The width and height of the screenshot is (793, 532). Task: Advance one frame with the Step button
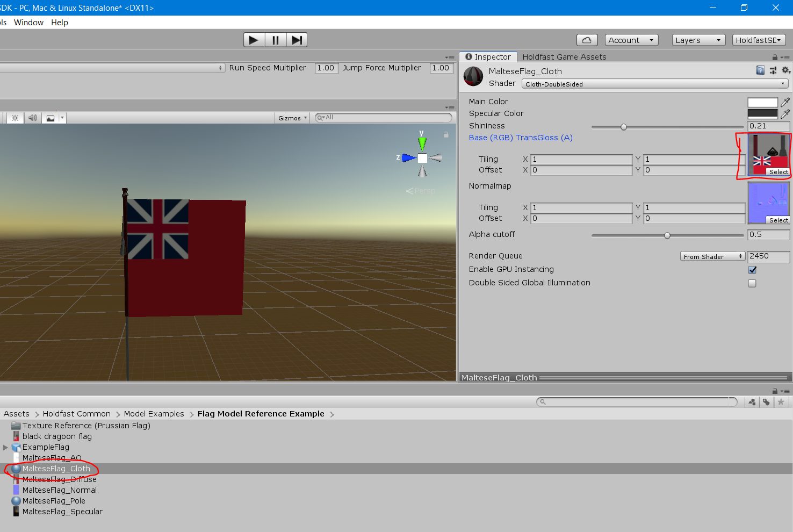(297, 40)
